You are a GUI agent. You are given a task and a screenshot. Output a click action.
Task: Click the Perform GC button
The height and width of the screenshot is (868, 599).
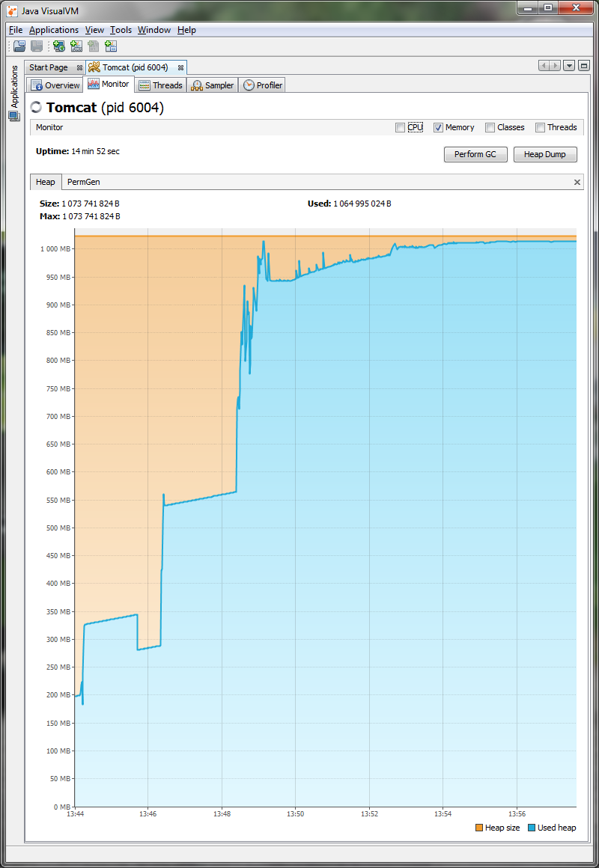pyautogui.click(x=475, y=154)
